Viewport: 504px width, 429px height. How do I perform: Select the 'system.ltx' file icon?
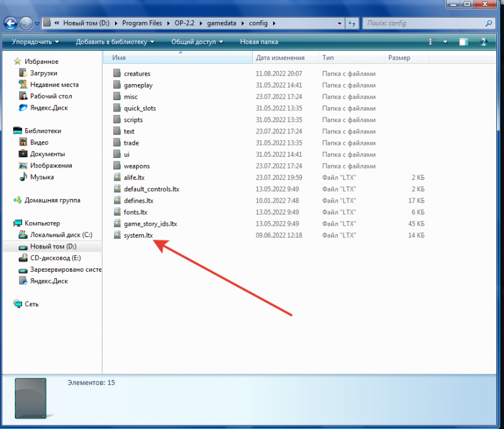[x=117, y=235]
